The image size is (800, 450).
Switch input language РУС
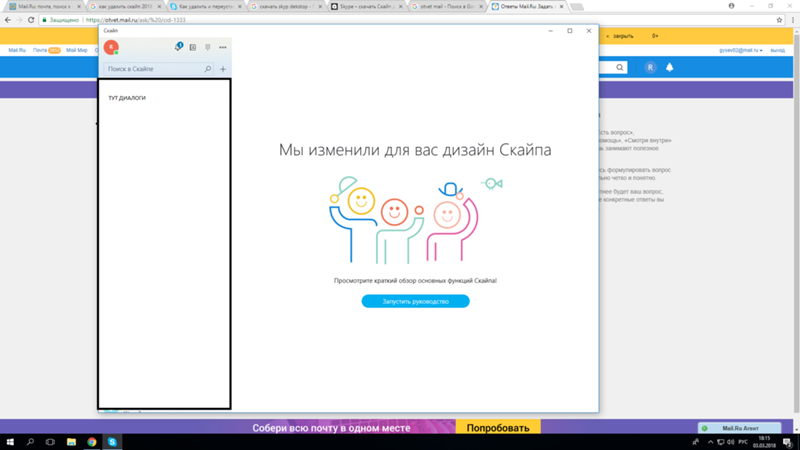[x=743, y=442]
